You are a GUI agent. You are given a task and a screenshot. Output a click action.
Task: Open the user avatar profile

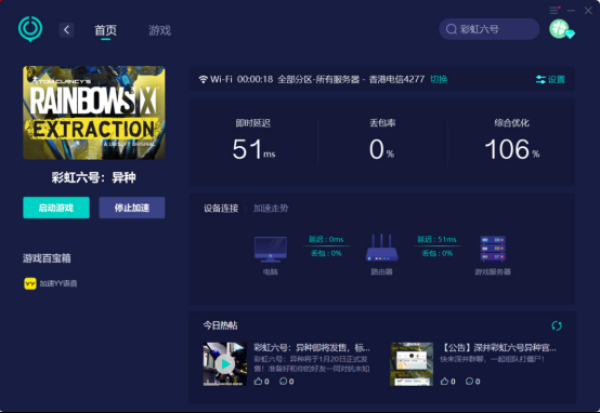click(x=559, y=30)
